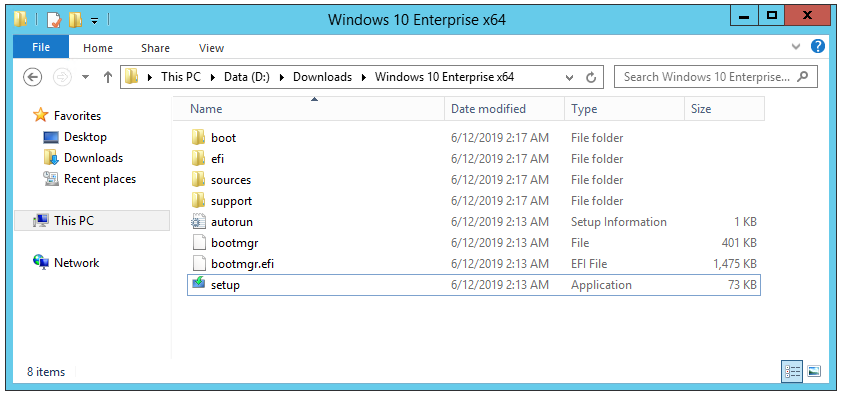Screen dimensions: 843x397
Task: Open Recent places in Favorites
Action: [x=99, y=179]
